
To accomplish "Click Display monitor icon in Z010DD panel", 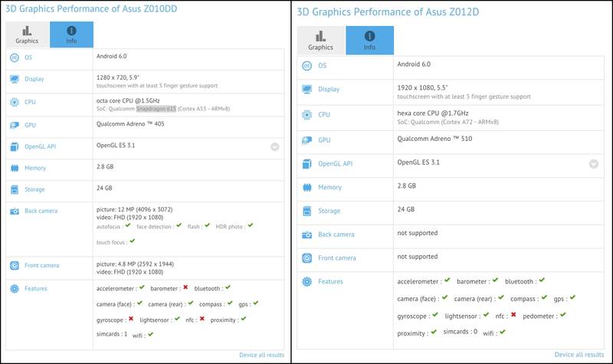I will tap(15, 79).
